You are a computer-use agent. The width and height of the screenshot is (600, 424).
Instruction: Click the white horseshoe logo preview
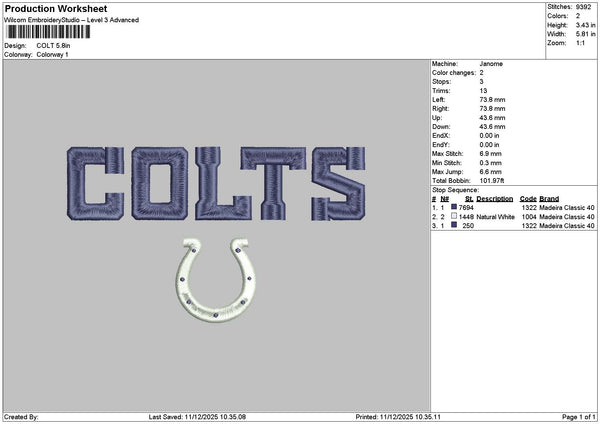215,280
